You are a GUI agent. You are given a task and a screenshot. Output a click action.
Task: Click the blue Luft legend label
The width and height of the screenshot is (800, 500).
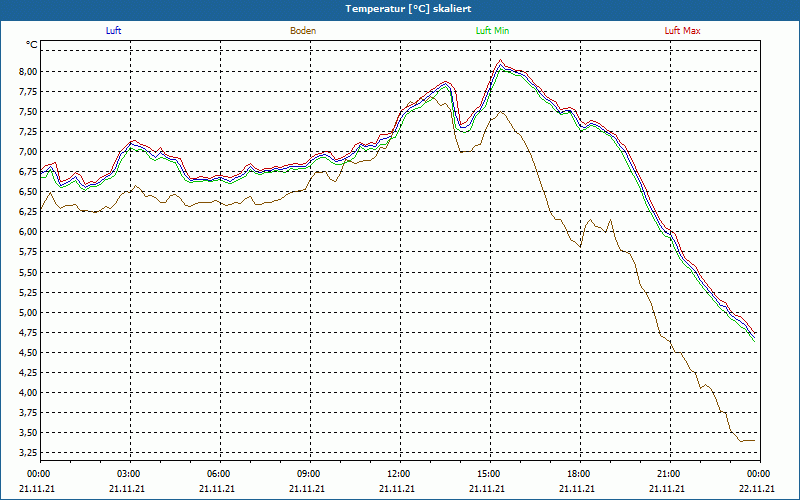pyautogui.click(x=113, y=31)
